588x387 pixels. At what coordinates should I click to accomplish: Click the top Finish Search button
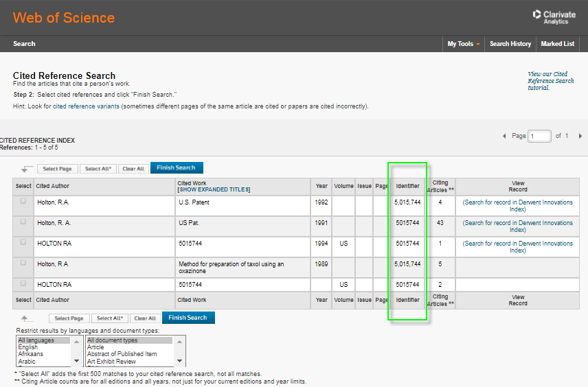pyautogui.click(x=177, y=168)
